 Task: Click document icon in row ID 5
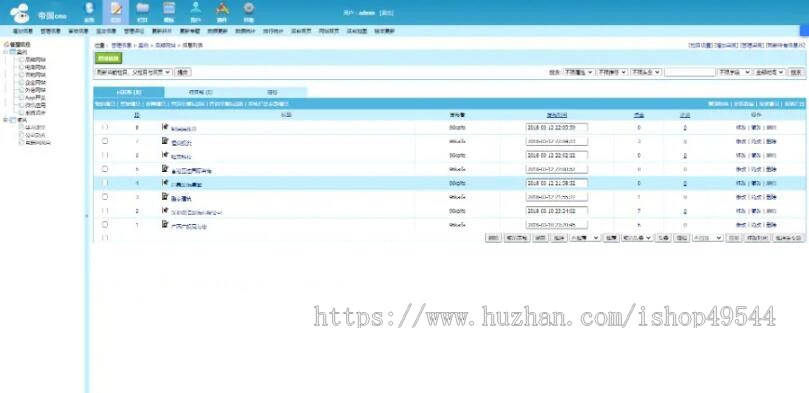click(x=165, y=169)
